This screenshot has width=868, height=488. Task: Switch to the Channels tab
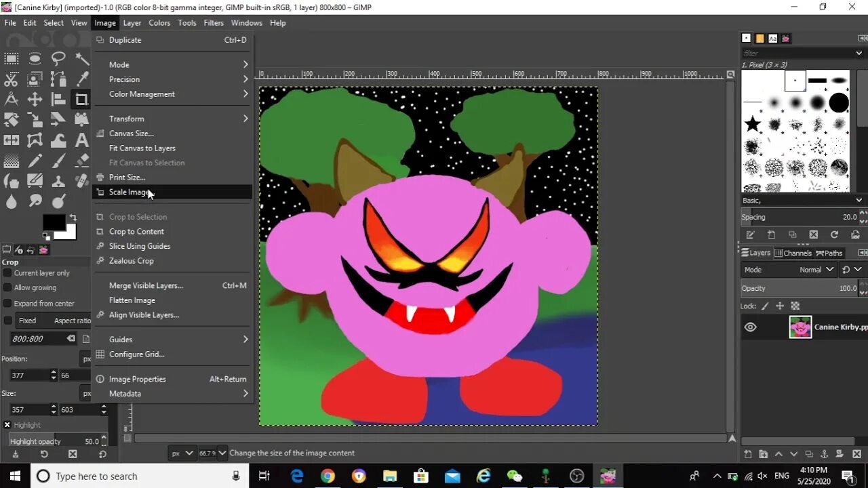coord(793,253)
